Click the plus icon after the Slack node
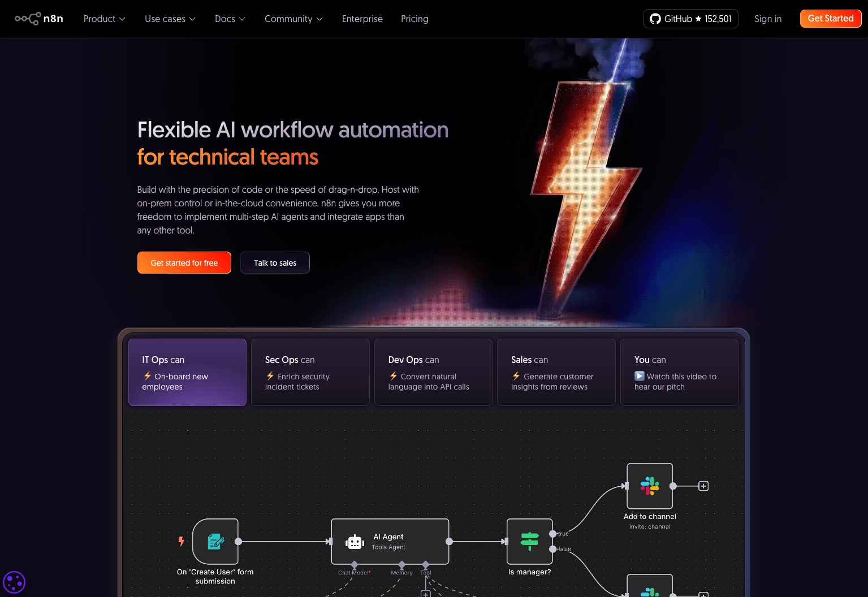Screen dimensions: 868x597 pos(703,486)
